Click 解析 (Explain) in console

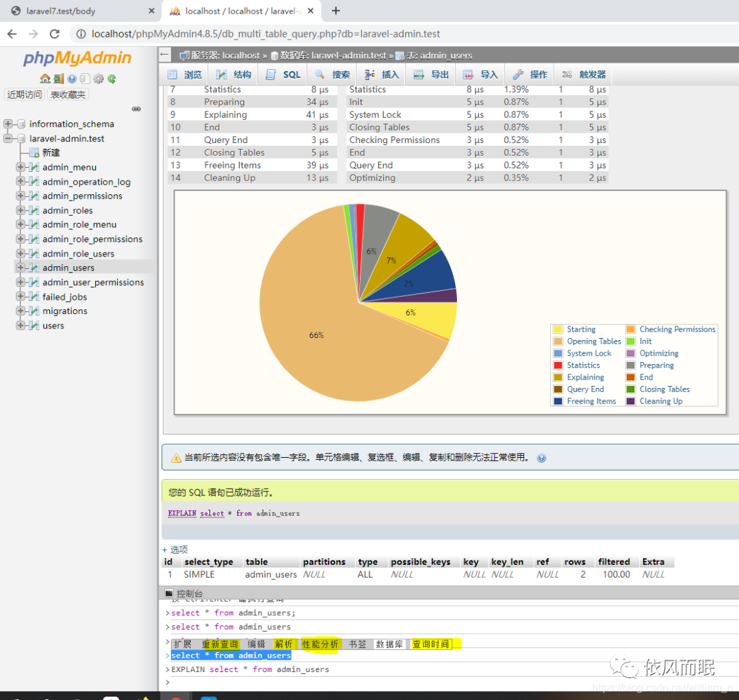pyautogui.click(x=284, y=644)
